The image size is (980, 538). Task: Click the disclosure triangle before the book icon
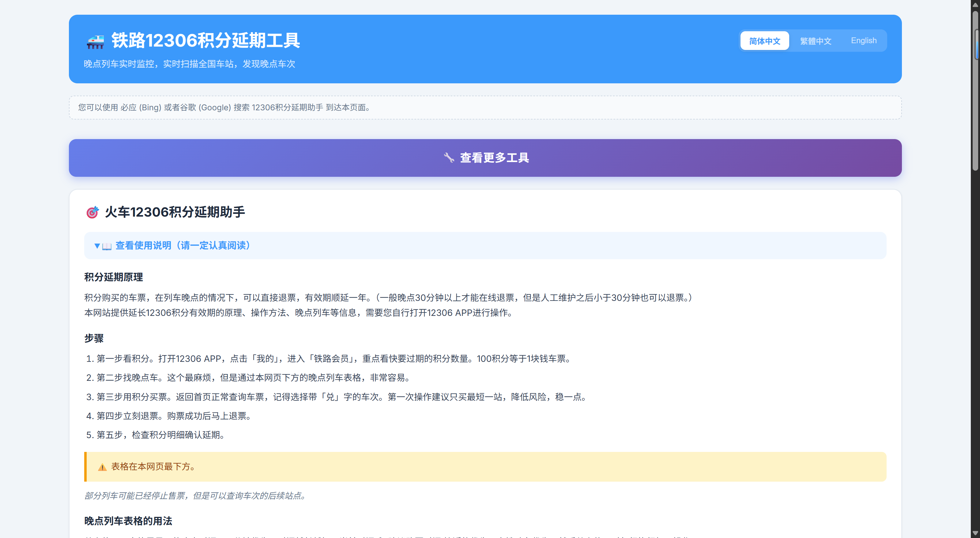coord(97,246)
